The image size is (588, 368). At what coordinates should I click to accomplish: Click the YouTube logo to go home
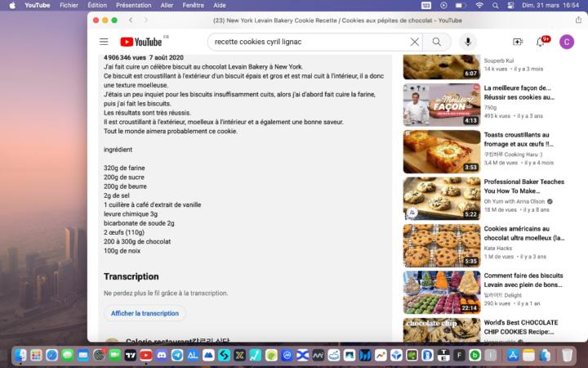tap(141, 42)
